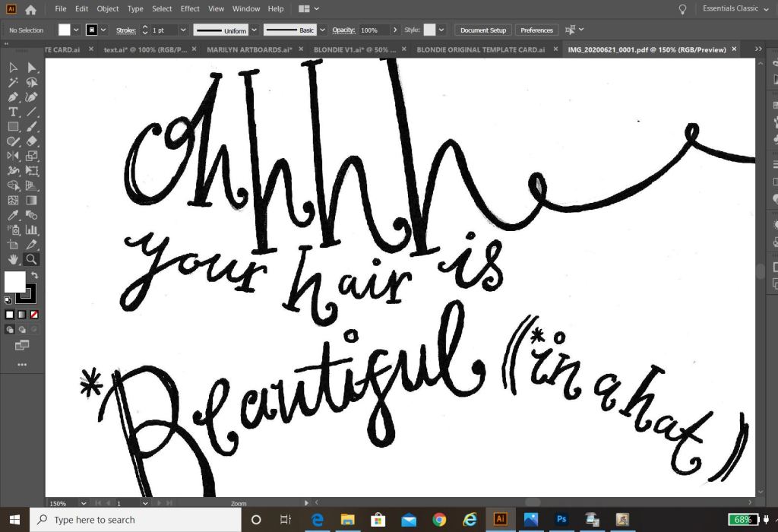Select the Gradient tool
This screenshot has height=532, width=778.
tap(31, 201)
